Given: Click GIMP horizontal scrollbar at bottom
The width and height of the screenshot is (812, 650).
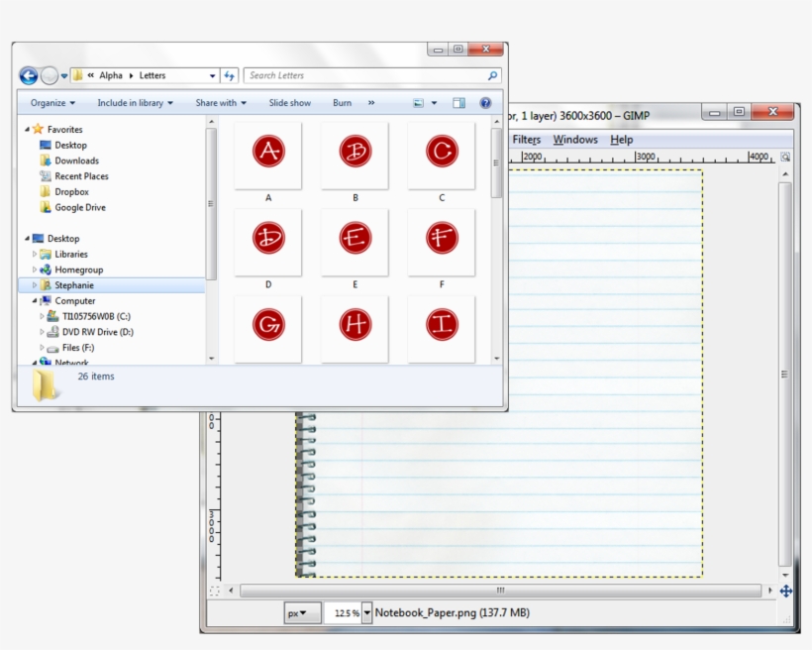Looking at the screenshot, I should [x=500, y=591].
